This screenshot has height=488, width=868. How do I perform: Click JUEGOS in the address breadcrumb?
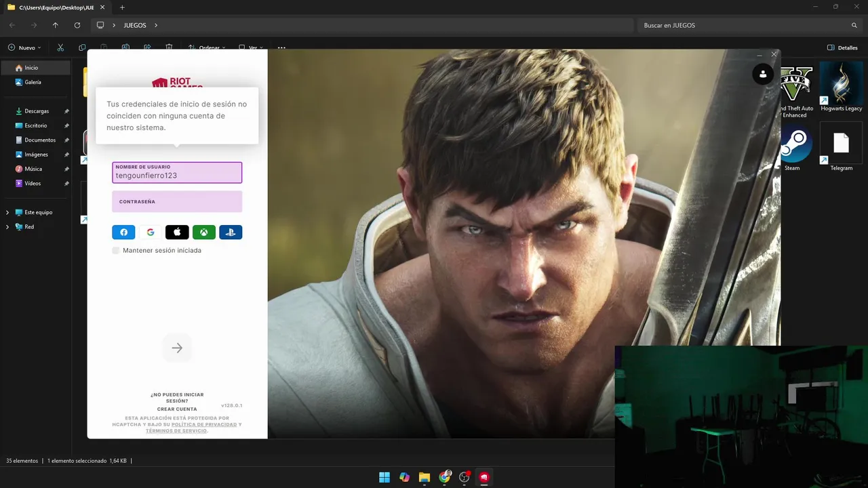coord(135,25)
